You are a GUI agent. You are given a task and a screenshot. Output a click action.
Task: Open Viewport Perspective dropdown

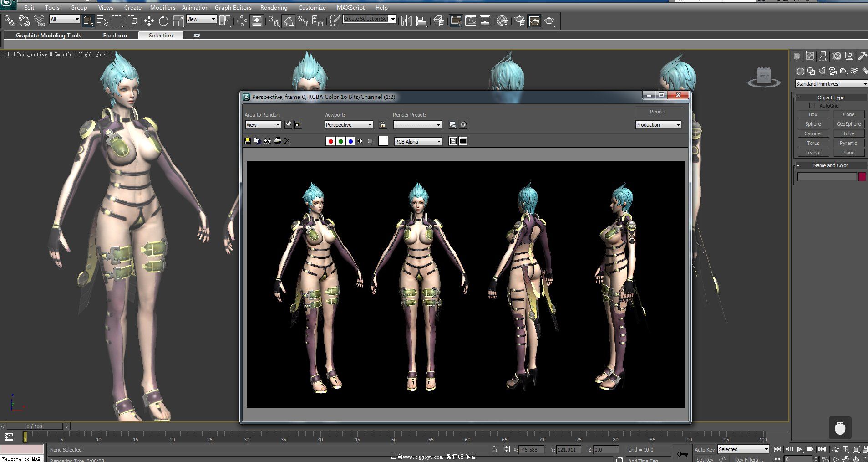349,125
